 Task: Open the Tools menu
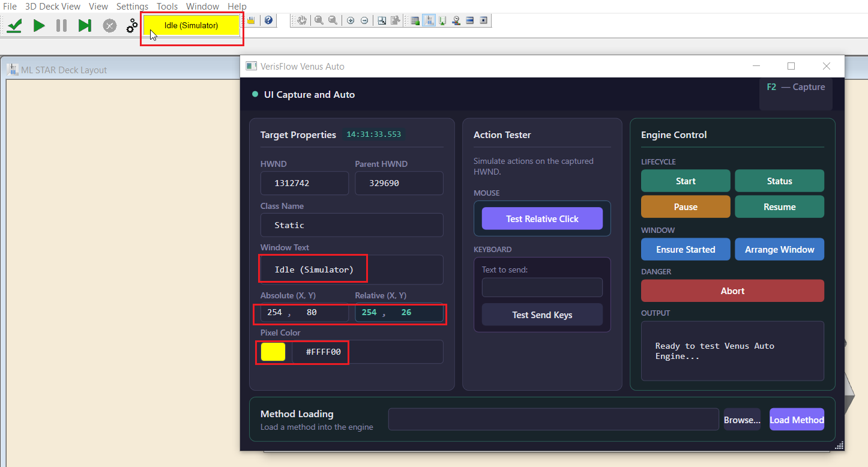pos(167,6)
